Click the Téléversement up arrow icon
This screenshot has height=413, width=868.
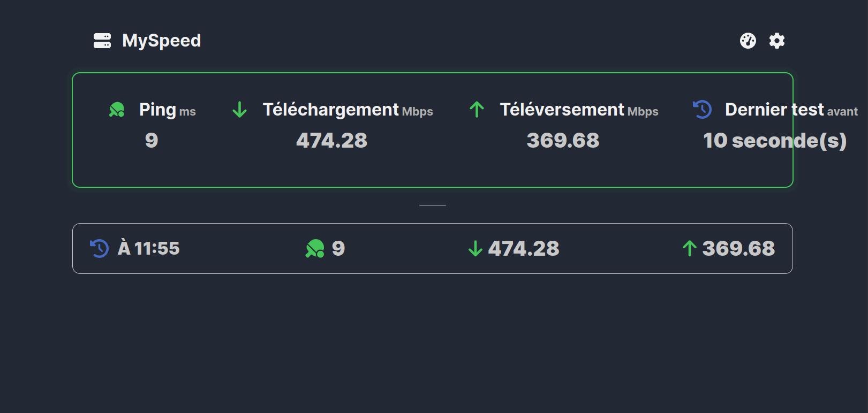[x=477, y=110]
